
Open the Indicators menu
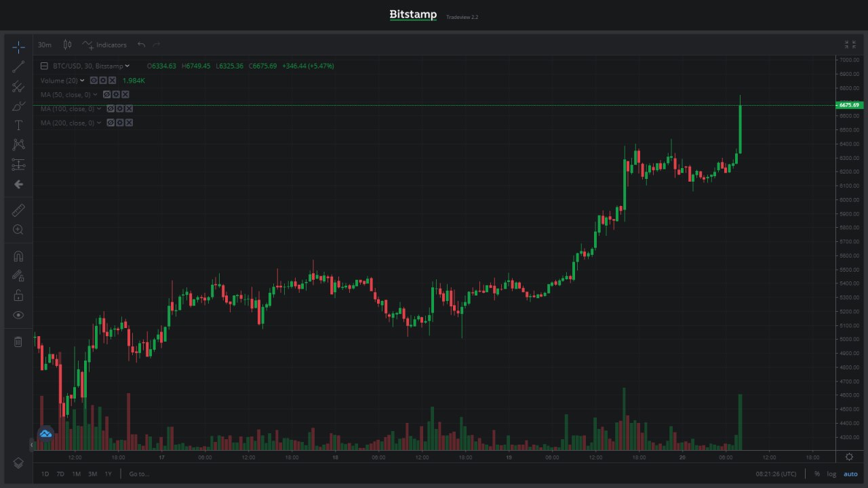point(105,45)
